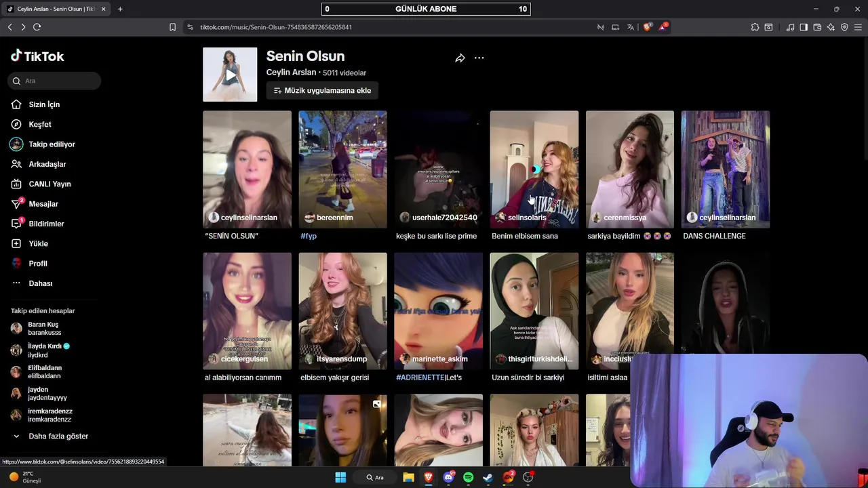Open cerenmissya's video thumbnail

click(630, 169)
